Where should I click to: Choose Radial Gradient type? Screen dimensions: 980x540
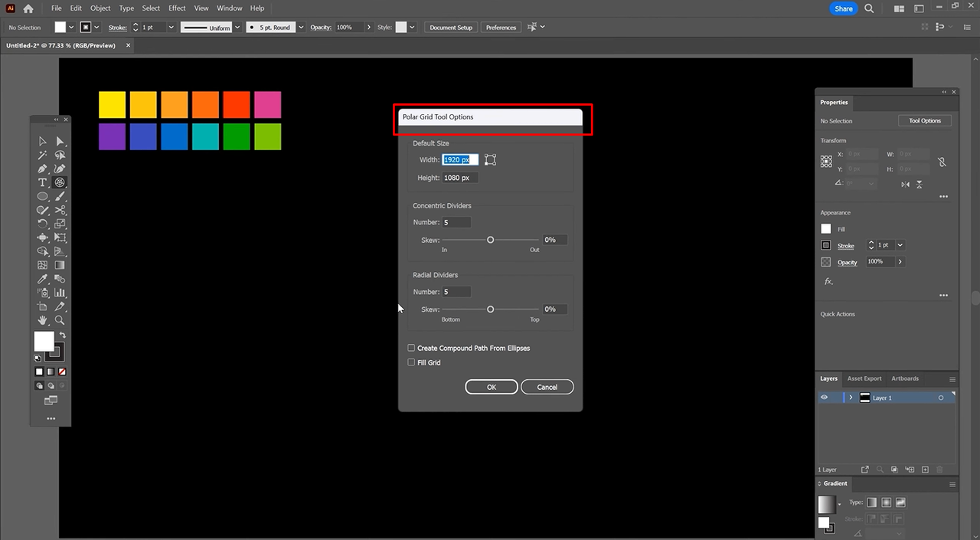(887, 502)
